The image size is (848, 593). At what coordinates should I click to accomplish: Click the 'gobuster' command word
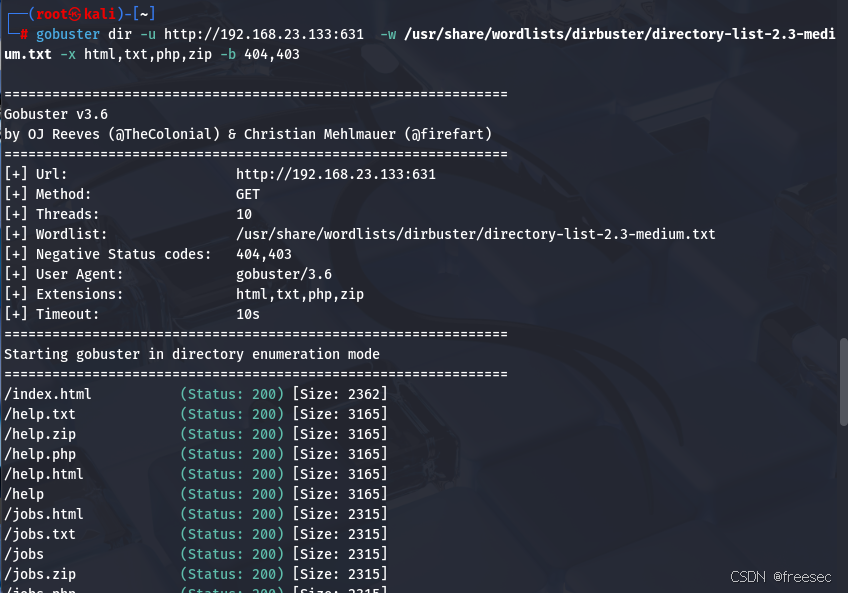coord(68,34)
